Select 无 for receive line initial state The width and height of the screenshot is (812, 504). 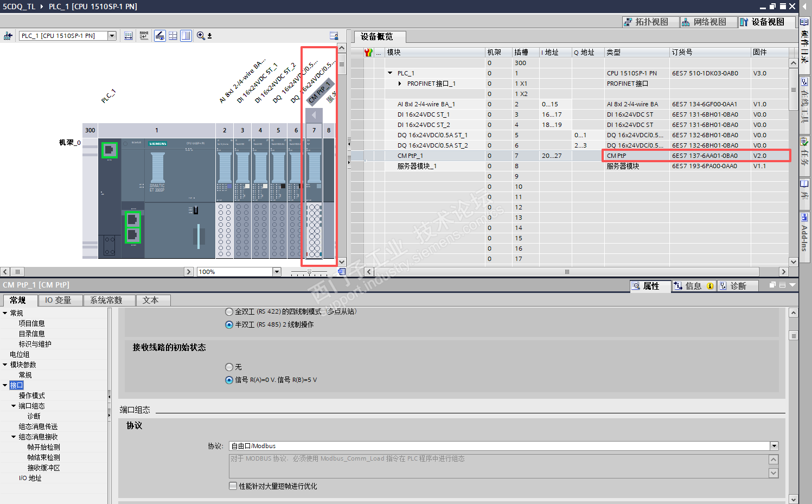point(229,367)
